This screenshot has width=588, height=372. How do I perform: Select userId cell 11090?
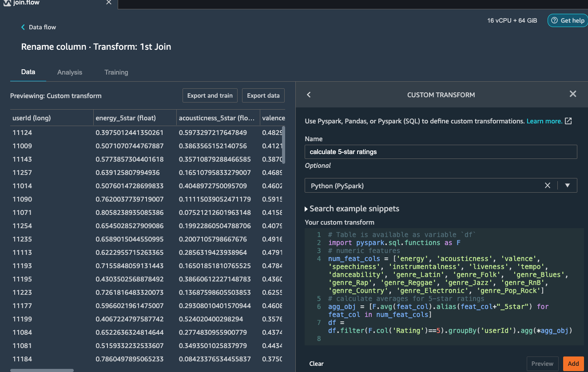click(x=22, y=199)
